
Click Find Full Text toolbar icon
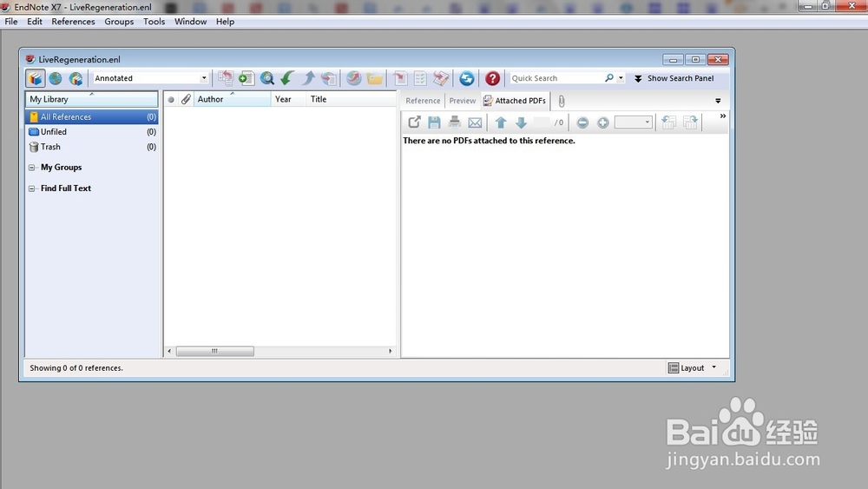[x=329, y=78]
